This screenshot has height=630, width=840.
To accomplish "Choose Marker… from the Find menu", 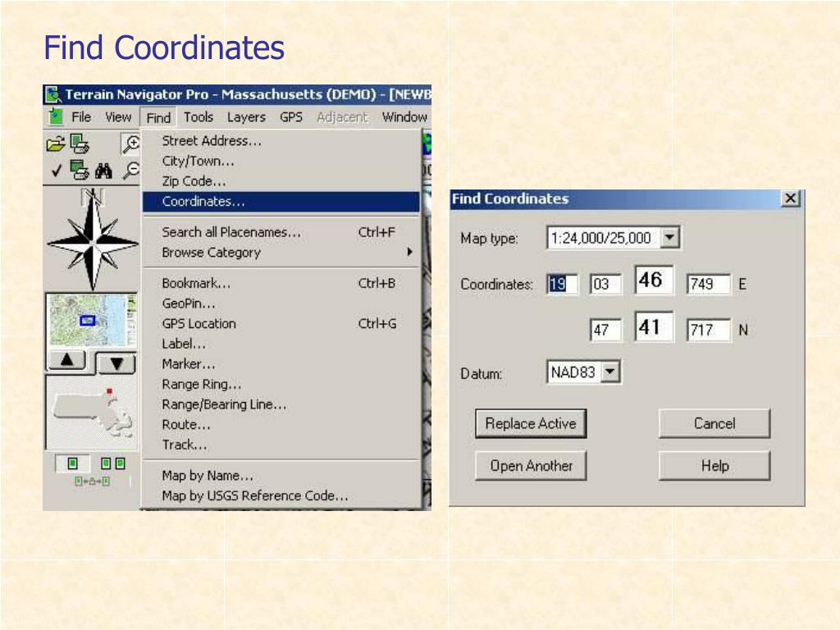I will [x=281, y=363].
